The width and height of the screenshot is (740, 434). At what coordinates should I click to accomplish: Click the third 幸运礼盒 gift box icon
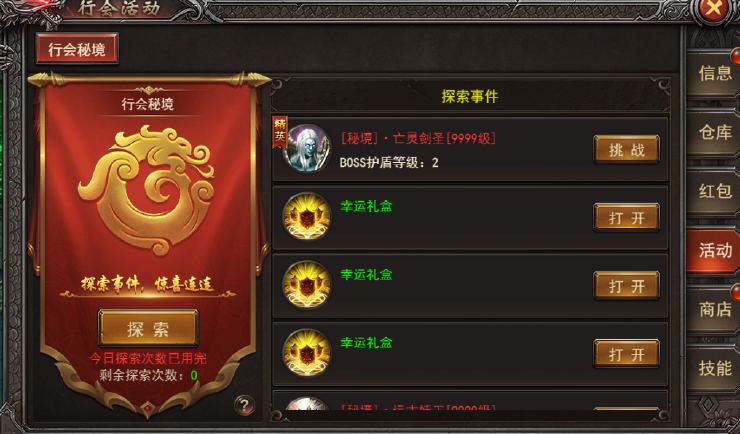(x=307, y=353)
